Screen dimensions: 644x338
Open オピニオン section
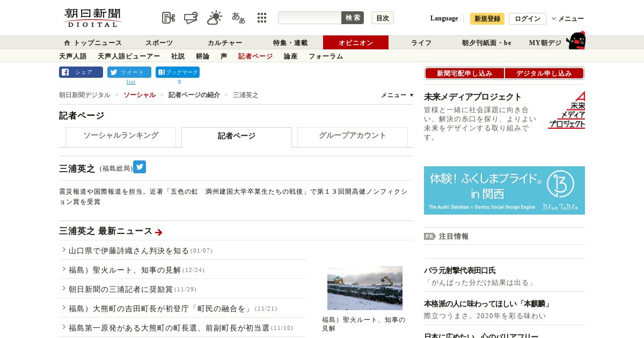pyautogui.click(x=356, y=43)
